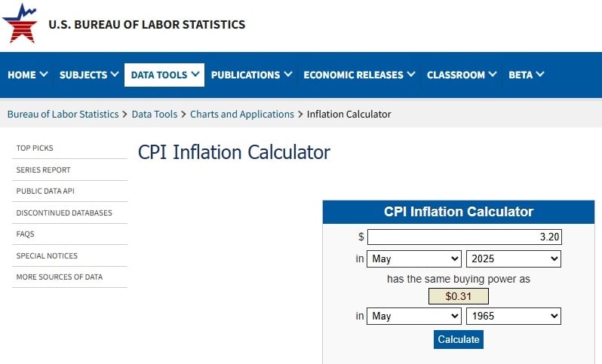Open the Public Data API link
602x364 pixels.
(45, 191)
